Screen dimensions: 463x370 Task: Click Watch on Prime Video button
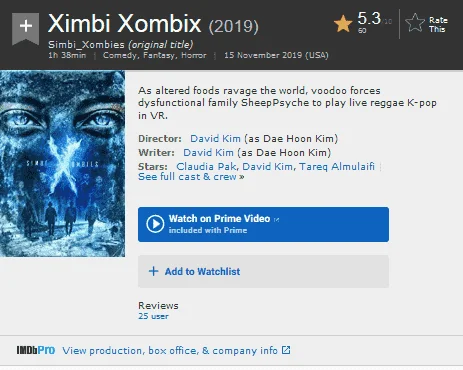[x=263, y=224]
